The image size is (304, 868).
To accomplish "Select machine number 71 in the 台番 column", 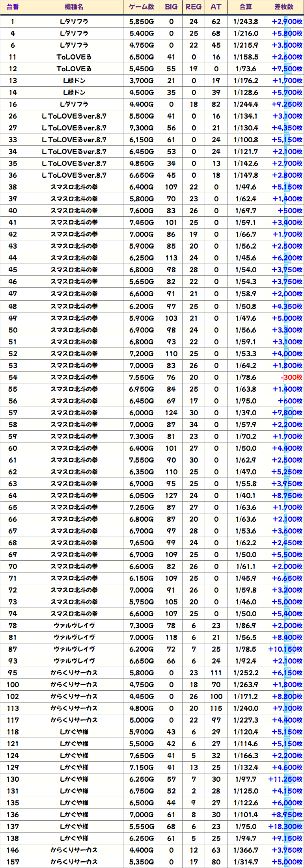I will tap(13, 578).
